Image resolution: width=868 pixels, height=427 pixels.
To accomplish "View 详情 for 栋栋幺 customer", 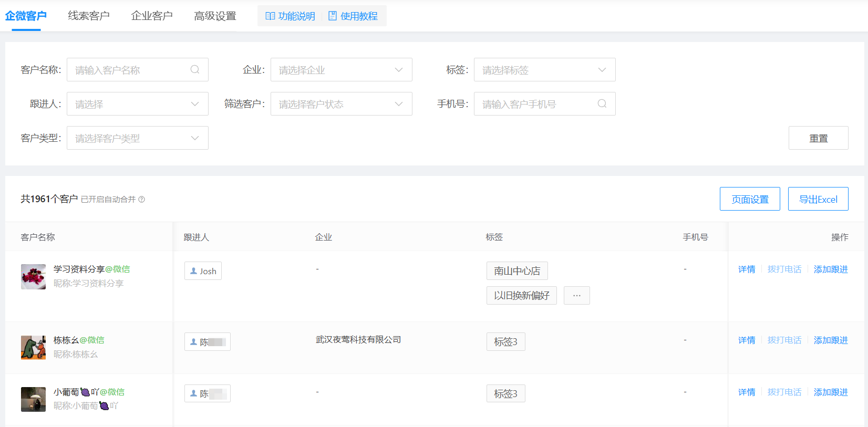I will [x=746, y=340].
